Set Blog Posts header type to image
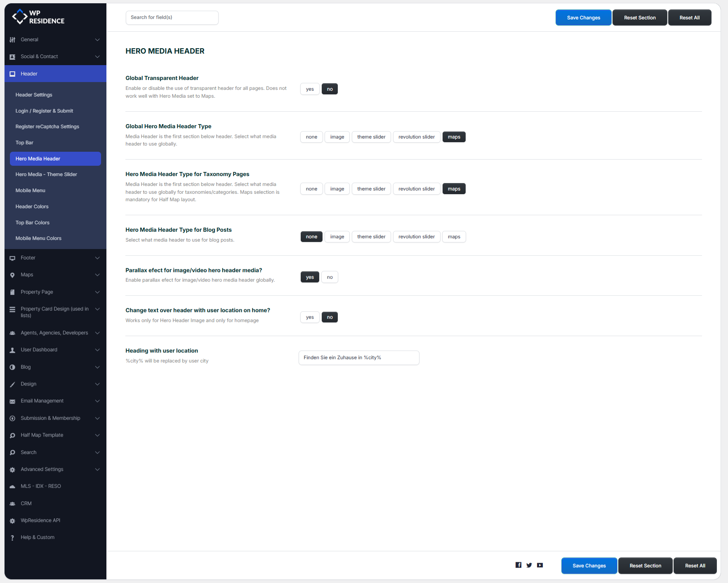The width and height of the screenshot is (728, 583). (337, 237)
